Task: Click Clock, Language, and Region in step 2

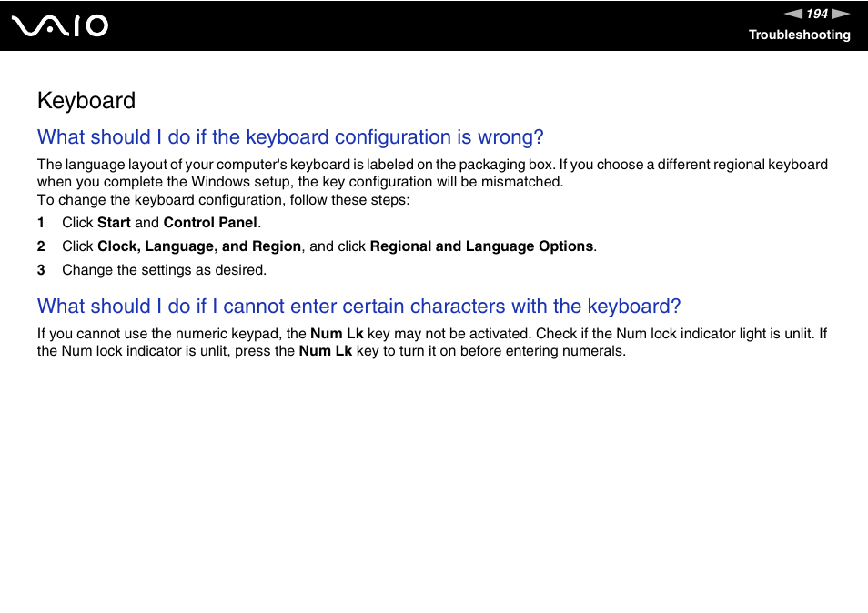Action: point(199,246)
